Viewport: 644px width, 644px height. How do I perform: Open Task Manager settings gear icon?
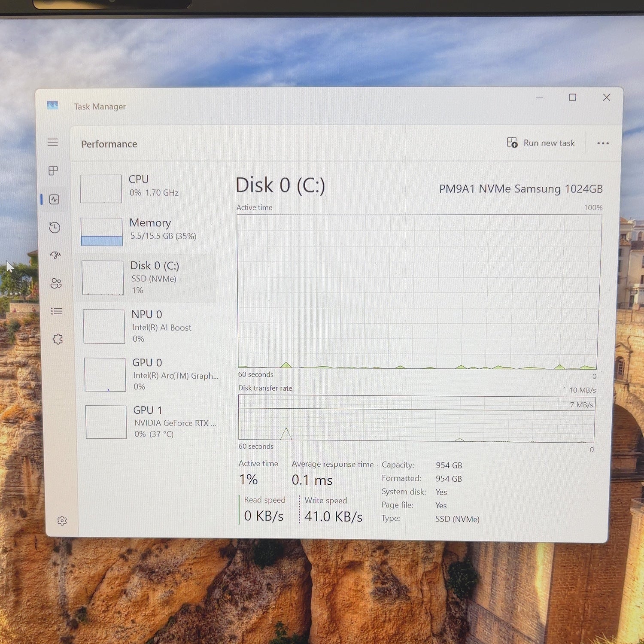(x=62, y=520)
